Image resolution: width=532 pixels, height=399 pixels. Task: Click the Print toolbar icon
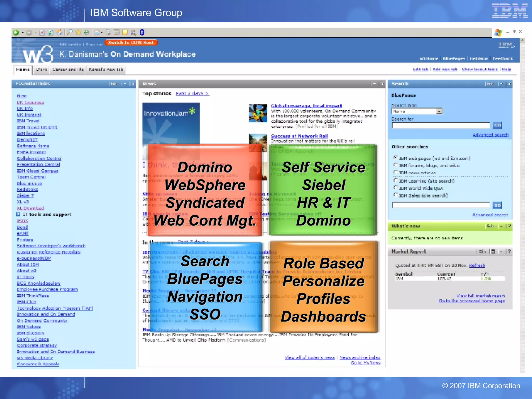[108, 32]
